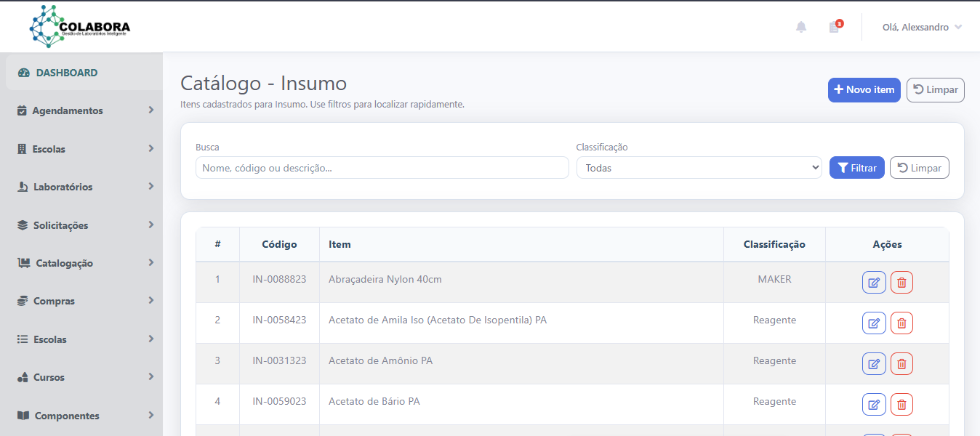Click Acetato de Amila Iso item name
980x436 pixels.
tap(438, 320)
